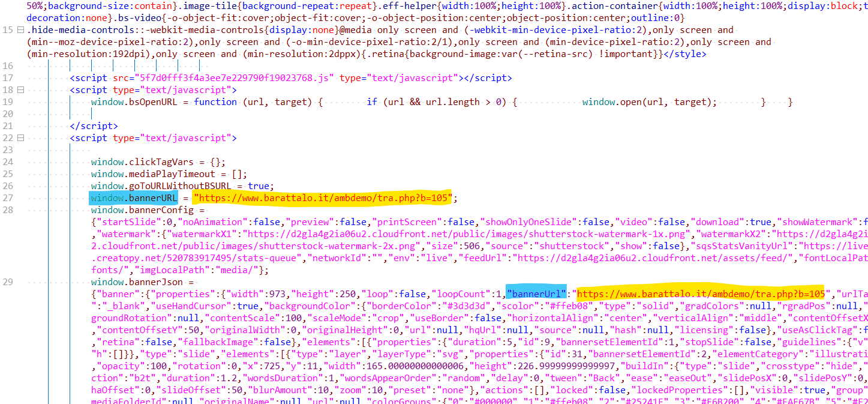Screen dimensions: 868x404
Task: Click the window.bannerConfig assignment
Action: pos(148,210)
